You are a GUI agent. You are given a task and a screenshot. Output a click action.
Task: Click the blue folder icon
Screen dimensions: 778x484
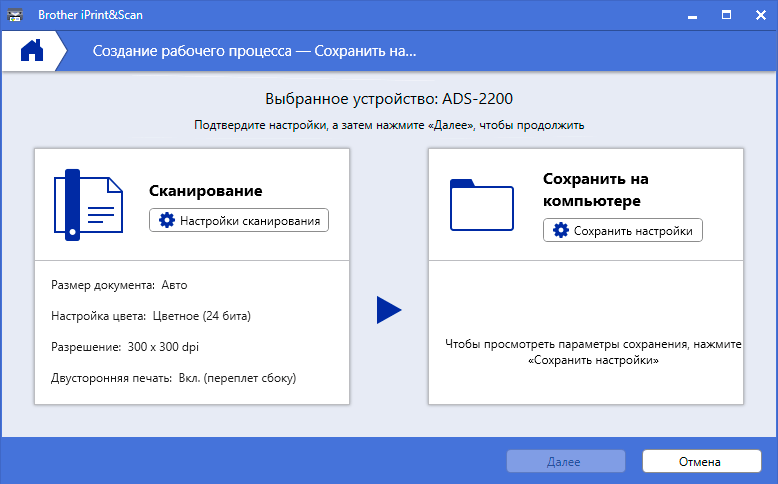tap(482, 205)
